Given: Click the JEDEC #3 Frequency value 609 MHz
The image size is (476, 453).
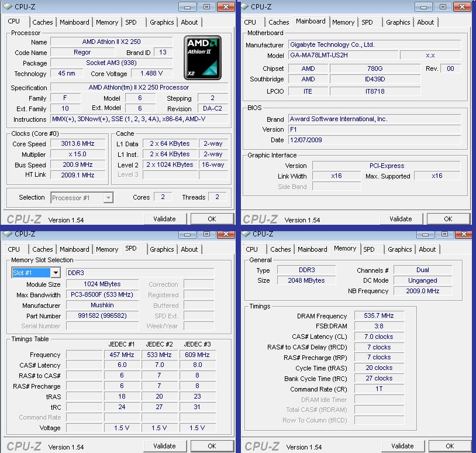Looking at the screenshot, I should (x=197, y=355).
